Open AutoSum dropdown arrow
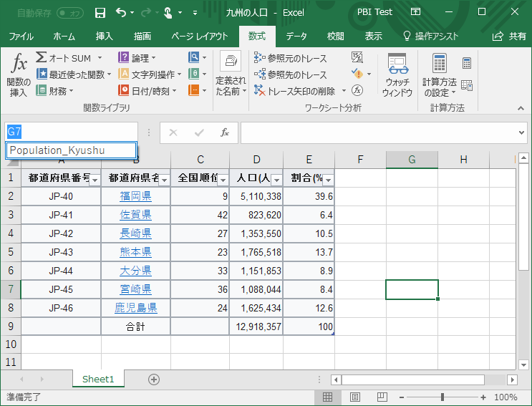Viewport: 532px width, 406px height. click(x=100, y=58)
